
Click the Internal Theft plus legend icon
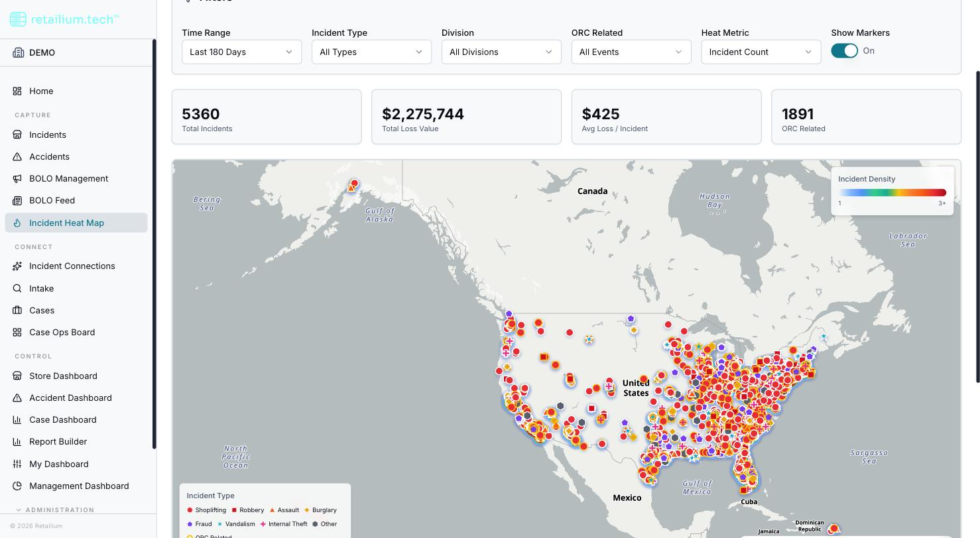[x=263, y=524]
